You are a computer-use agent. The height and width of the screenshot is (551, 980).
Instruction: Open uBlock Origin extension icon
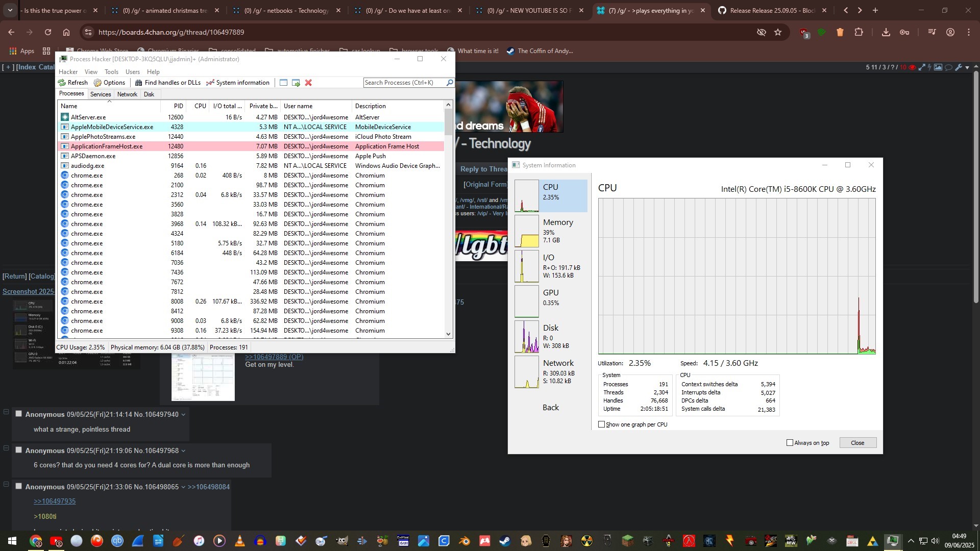point(805,33)
